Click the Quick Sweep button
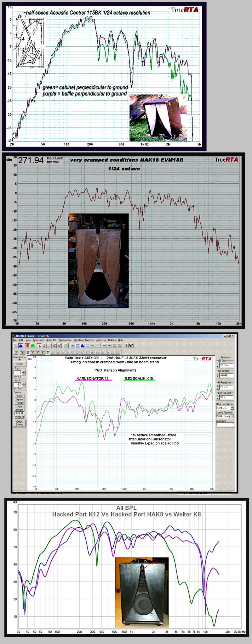The image size is (252, 644). [x=20, y=423]
